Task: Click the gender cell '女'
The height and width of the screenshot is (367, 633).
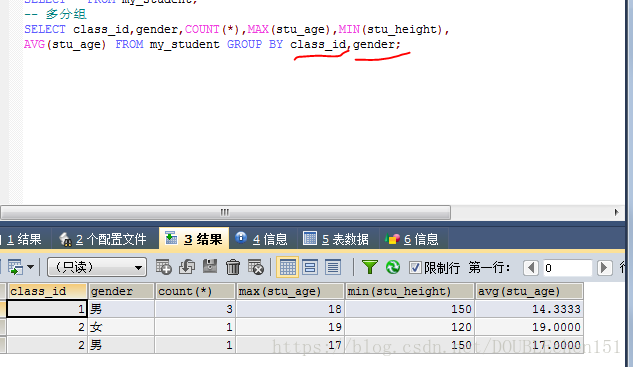Action: pyautogui.click(x=121, y=327)
